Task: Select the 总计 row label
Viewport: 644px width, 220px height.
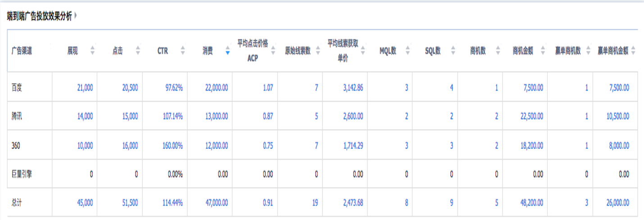Action: pyautogui.click(x=17, y=203)
